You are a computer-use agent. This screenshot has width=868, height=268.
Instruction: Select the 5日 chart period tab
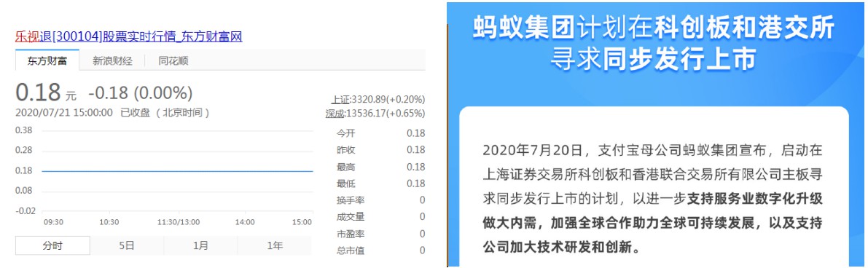[127, 245]
